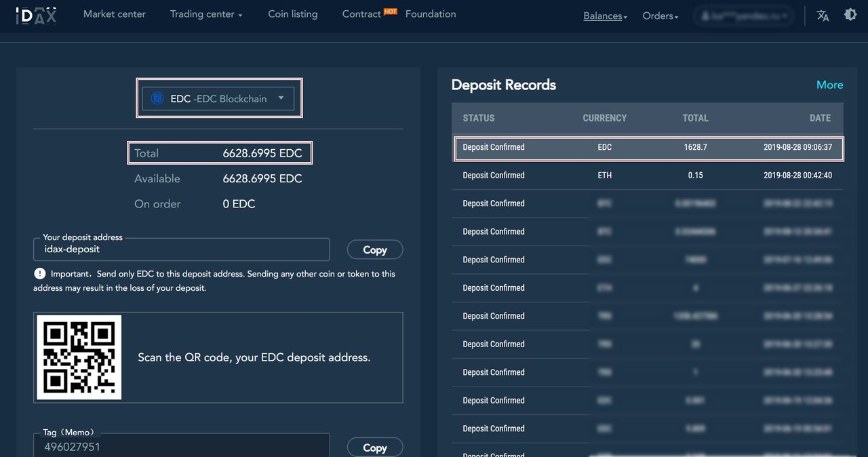Click the TOTAL column header
Image resolution: width=868 pixels, height=457 pixels.
click(695, 118)
